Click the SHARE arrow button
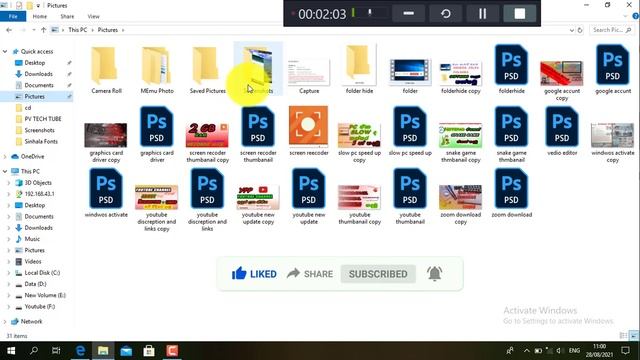 tap(310, 274)
